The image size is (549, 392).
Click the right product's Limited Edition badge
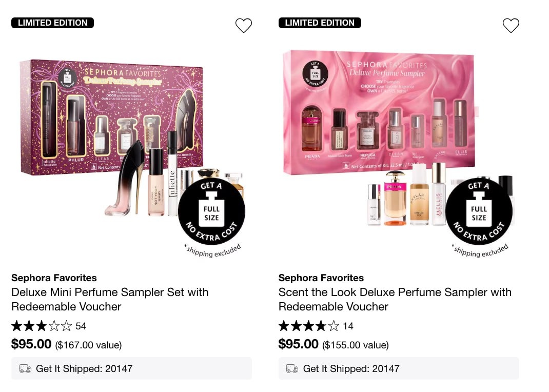320,23
